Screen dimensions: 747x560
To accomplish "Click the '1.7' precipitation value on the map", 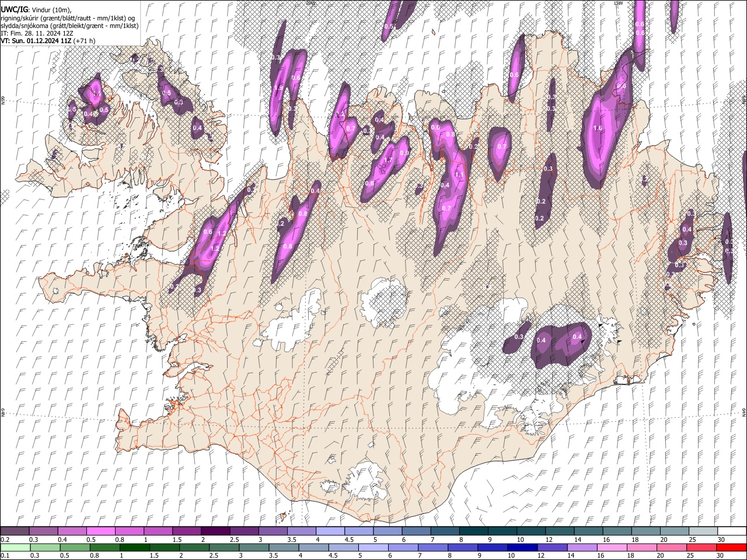I will click(388, 160).
